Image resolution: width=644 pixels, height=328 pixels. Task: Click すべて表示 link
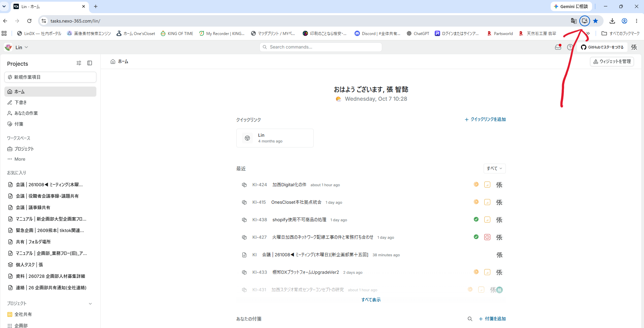(x=371, y=300)
